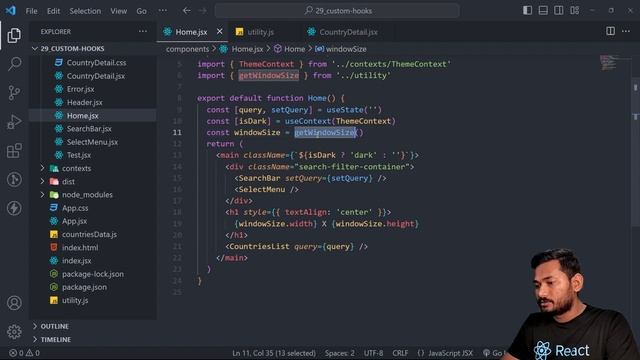Open the Accounts menu icon

[14, 303]
